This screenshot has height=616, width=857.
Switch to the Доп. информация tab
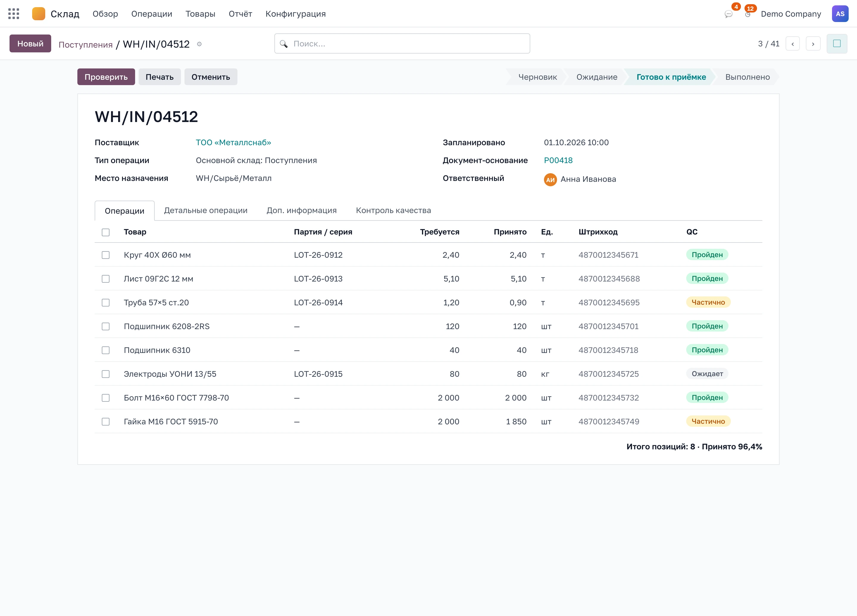point(301,210)
